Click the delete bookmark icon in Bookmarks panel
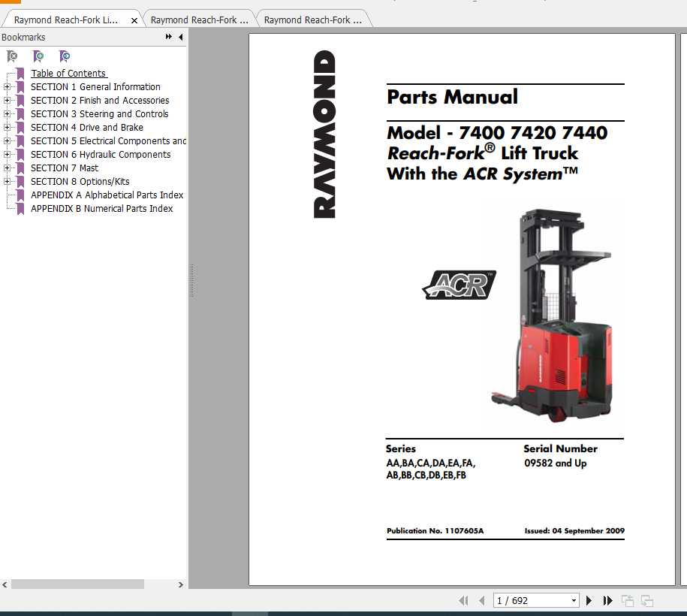Image resolution: width=687 pixels, height=616 pixels. click(x=12, y=56)
